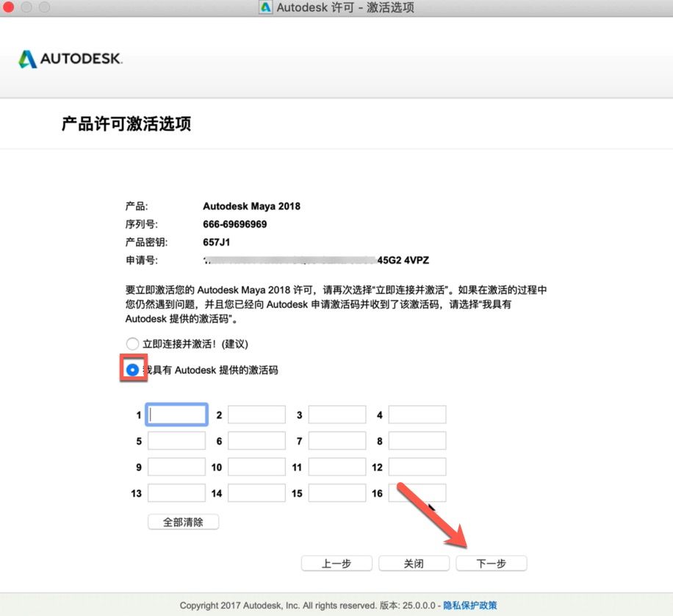Proceed with the 下一步 (Next) button
Viewport: 673px width, 616px height.
491,563
